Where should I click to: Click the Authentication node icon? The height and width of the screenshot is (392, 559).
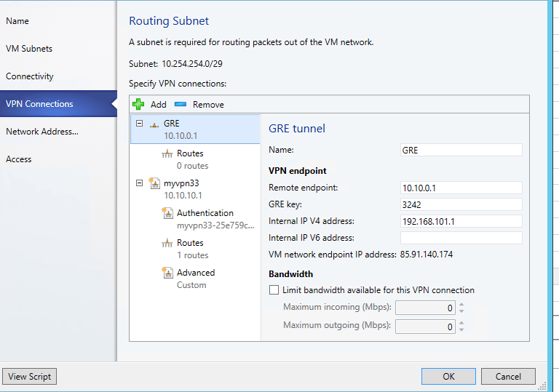[167, 214]
